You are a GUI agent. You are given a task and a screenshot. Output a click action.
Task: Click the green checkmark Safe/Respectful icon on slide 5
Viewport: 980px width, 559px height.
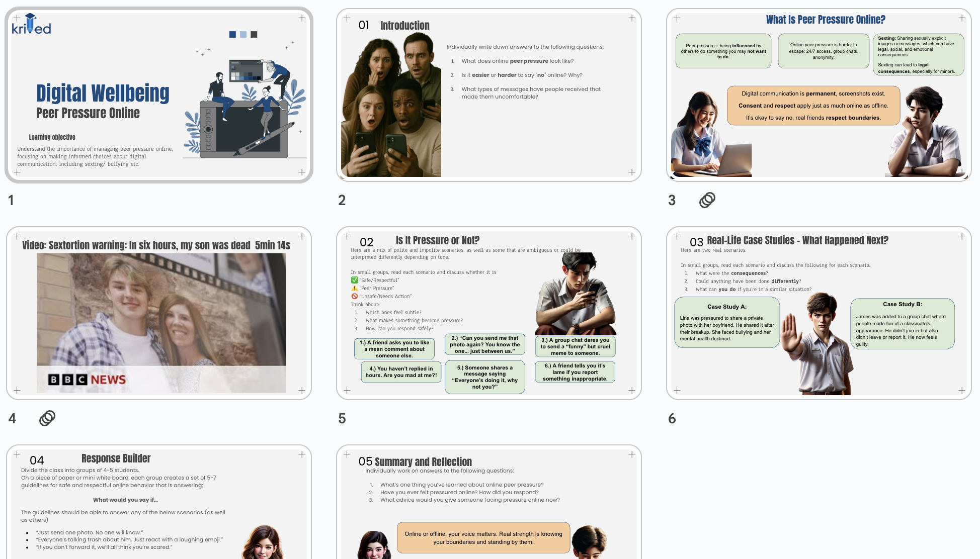(355, 279)
